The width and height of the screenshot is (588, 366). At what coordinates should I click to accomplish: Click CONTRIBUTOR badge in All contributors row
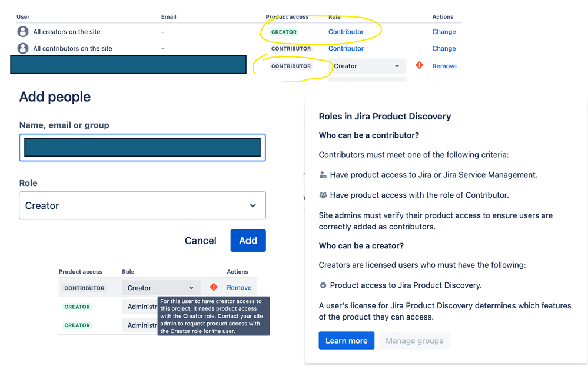[x=291, y=48]
